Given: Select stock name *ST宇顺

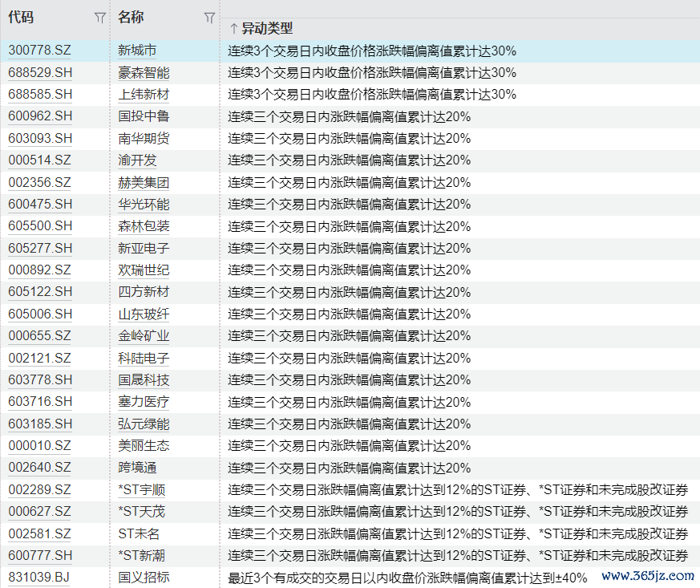Looking at the screenshot, I should 142,490.
